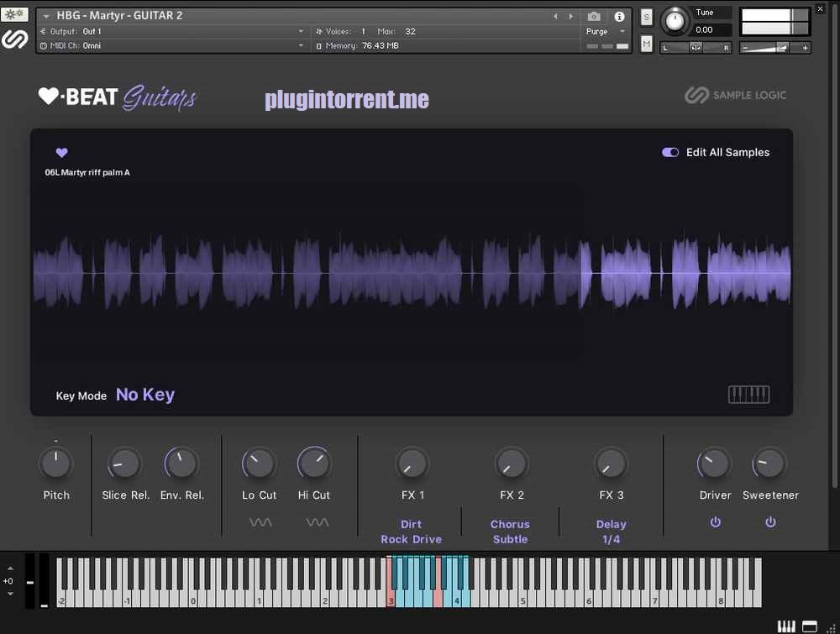Take a snapshot with the camera icon
840x634 pixels.
tap(594, 17)
